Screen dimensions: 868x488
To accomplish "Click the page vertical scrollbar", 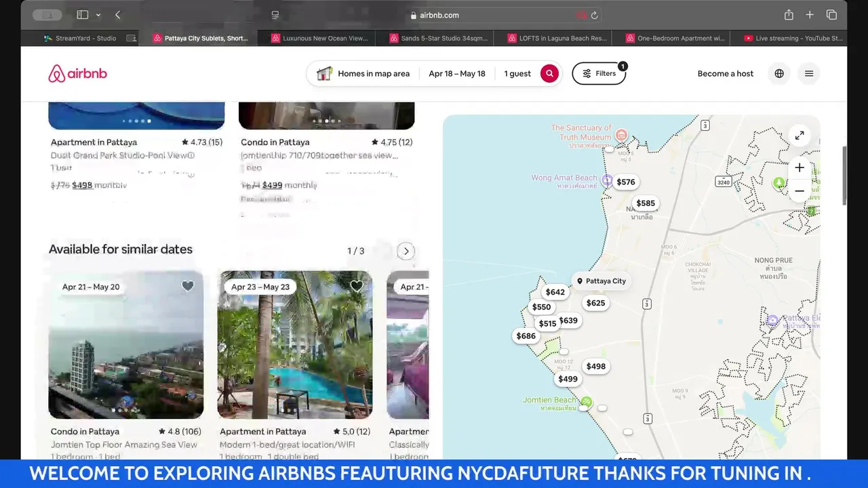I will click(844, 175).
